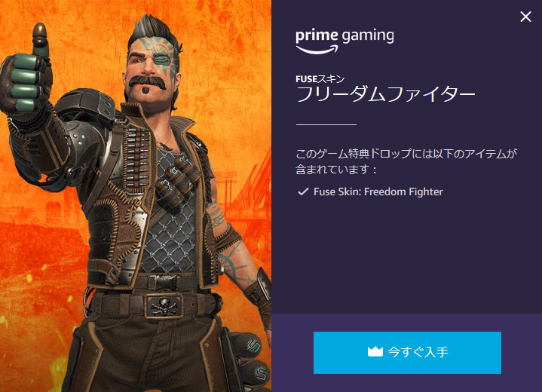
Task: Claim the skin with 今すぐ入手 button
Action: 407,353
